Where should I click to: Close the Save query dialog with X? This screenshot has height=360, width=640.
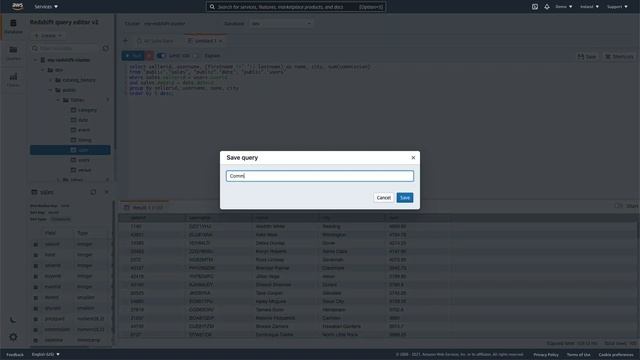[x=413, y=158]
